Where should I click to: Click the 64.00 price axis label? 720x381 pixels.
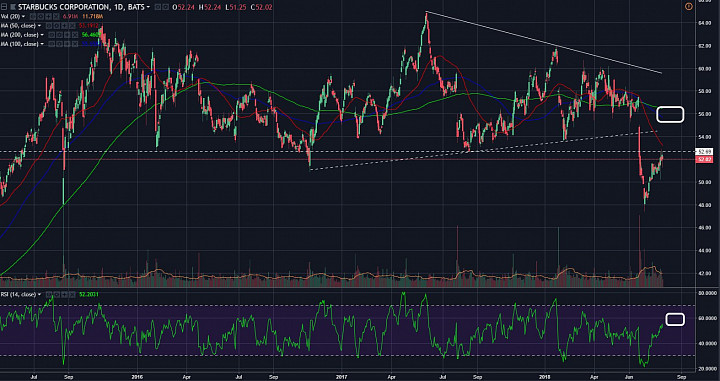(705, 23)
